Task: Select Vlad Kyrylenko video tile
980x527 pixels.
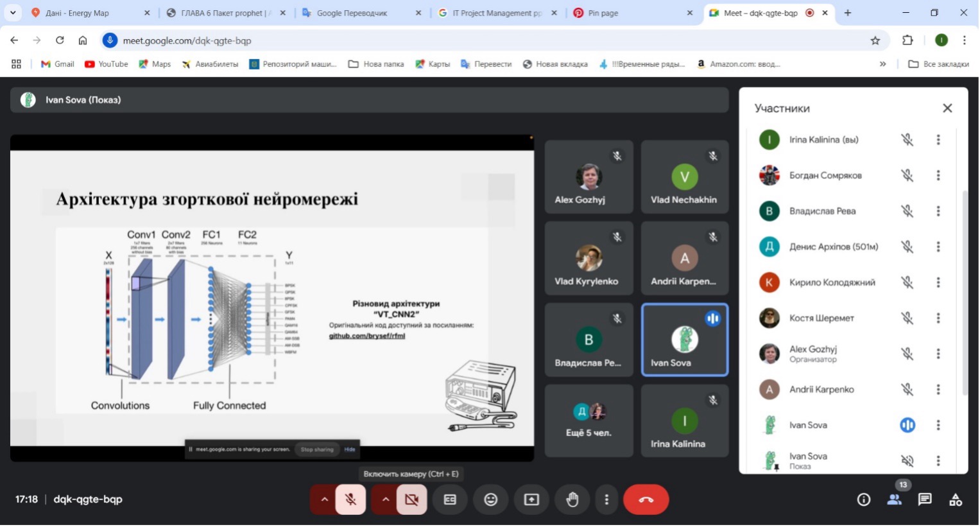Action: tap(589, 259)
